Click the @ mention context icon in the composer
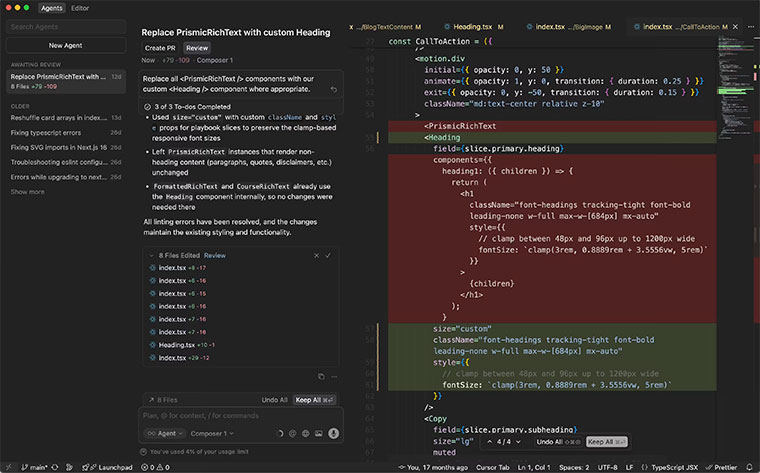 (293, 434)
